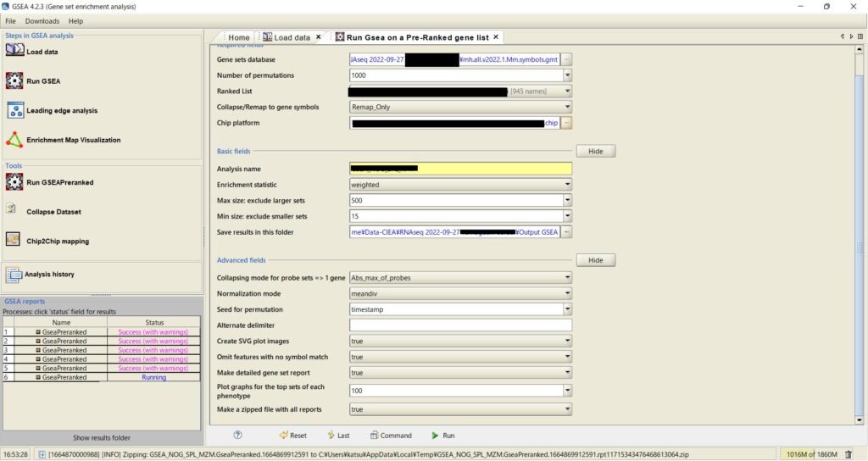
Task: Click the trash icon in the status bar
Action: 848,454
